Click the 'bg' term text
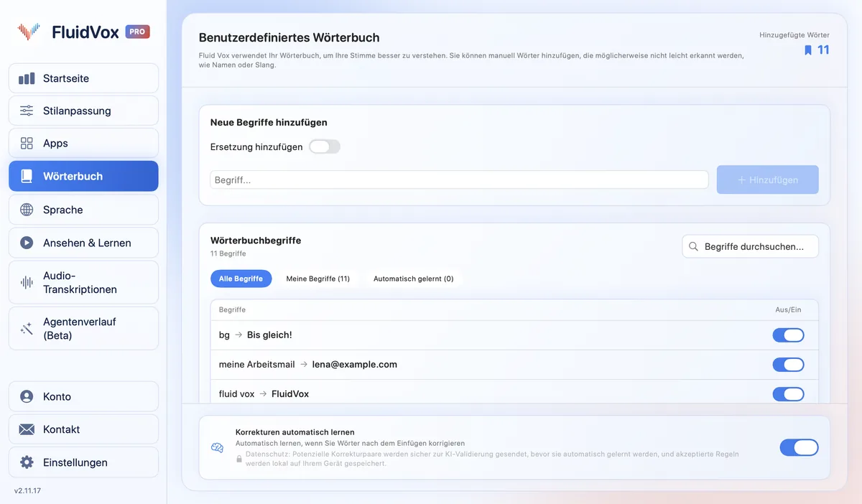862x504 pixels. coord(224,335)
